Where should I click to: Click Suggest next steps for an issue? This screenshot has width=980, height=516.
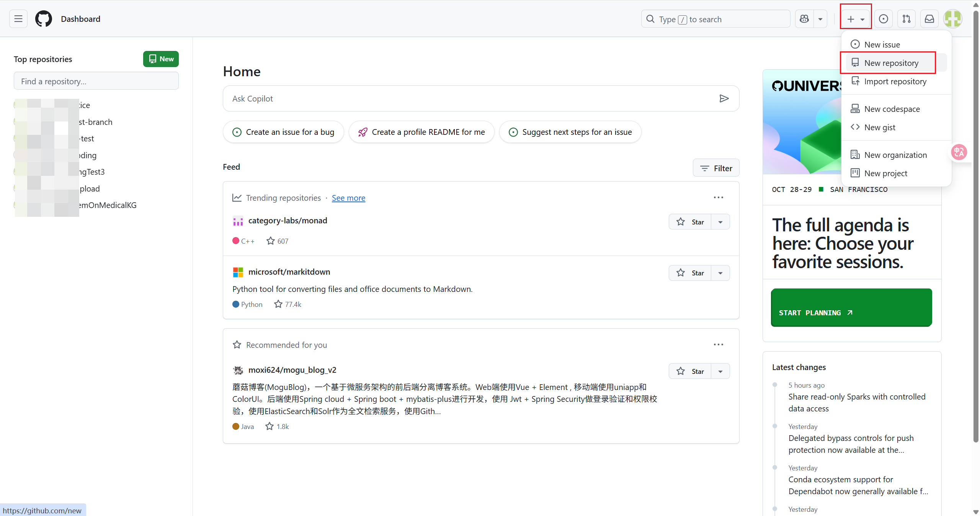[570, 132]
